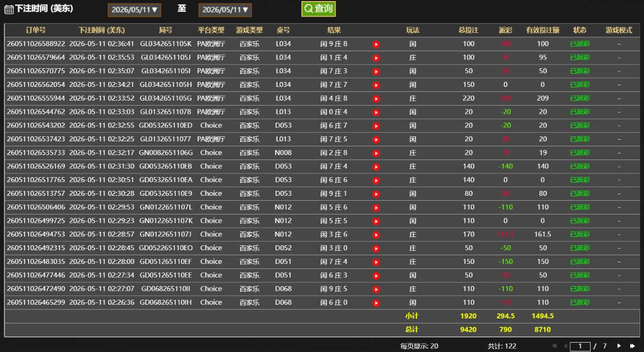This screenshot has width=644, height=352.
Task: Select round number GL0342651105J
Action: click(x=166, y=57)
